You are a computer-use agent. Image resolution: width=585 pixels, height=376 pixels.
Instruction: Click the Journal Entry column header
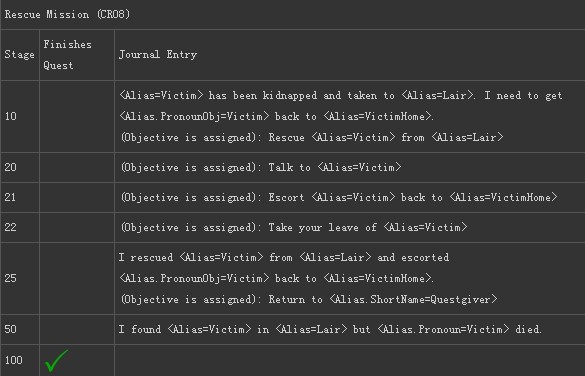click(x=158, y=54)
